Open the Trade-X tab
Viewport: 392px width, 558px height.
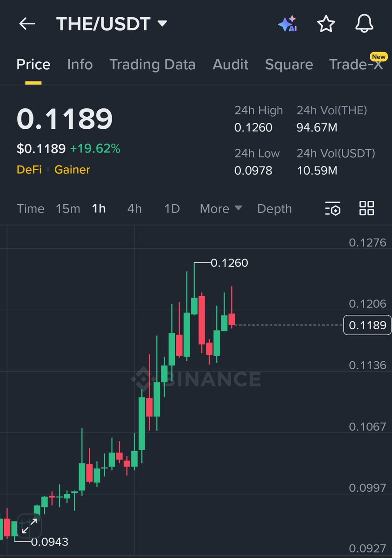pyautogui.click(x=357, y=64)
